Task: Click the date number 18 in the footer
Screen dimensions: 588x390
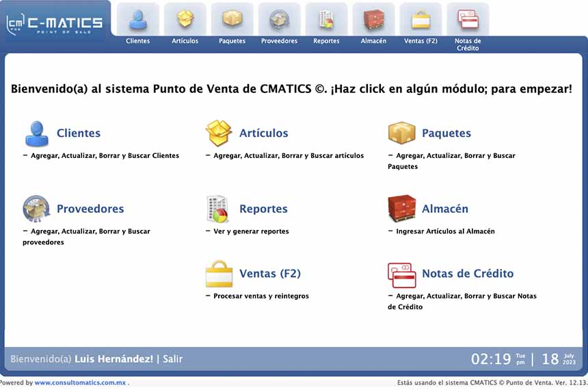Action: click(x=550, y=359)
